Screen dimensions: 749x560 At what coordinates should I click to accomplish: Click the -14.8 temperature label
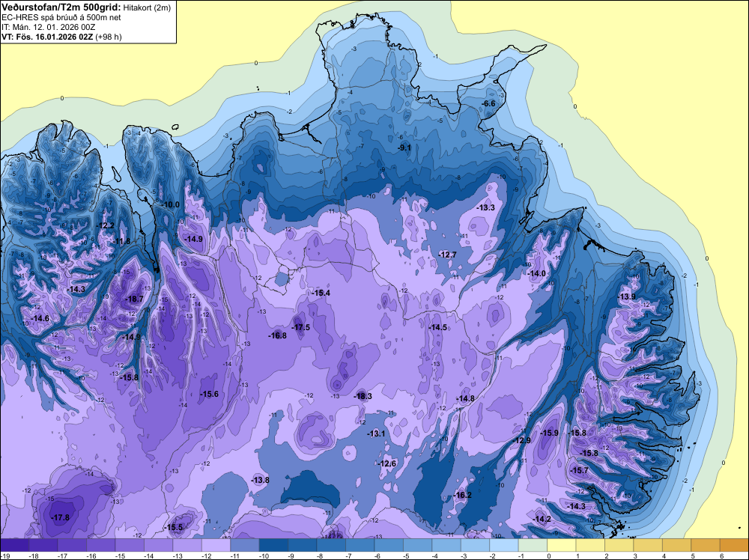[x=465, y=398]
